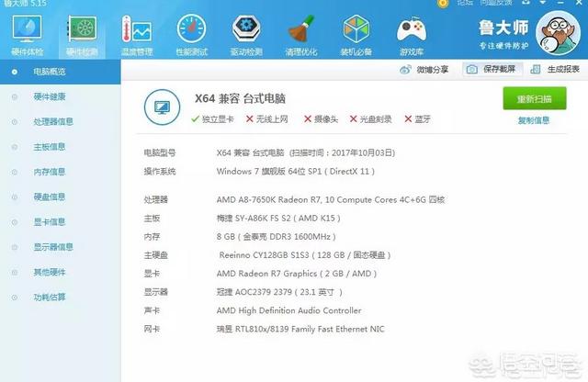
Task: Click the 电脑型号 row label
Action: coord(160,153)
